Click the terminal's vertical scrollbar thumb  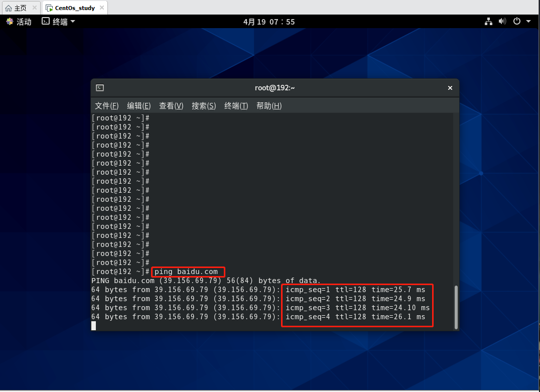(x=456, y=307)
